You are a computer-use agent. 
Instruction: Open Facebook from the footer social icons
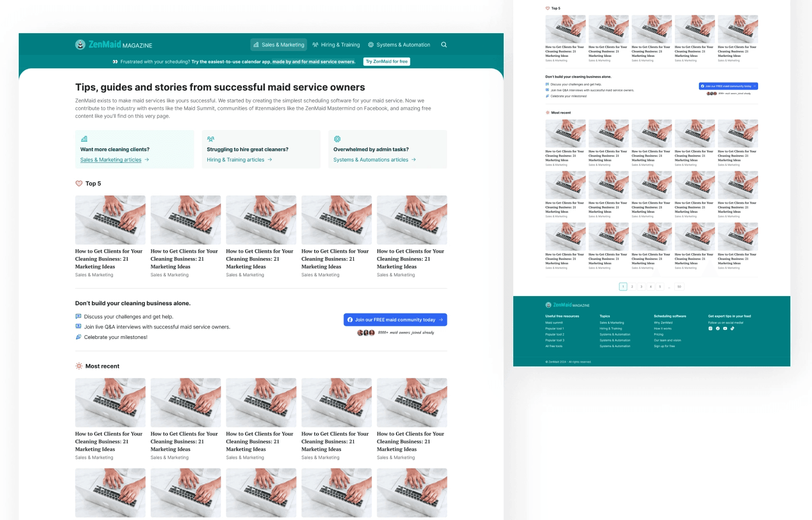(x=718, y=328)
